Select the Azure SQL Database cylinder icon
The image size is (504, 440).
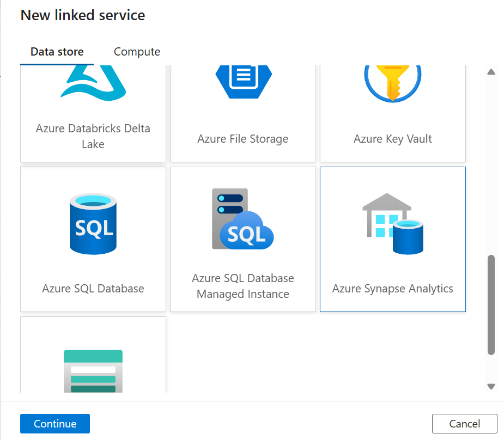(93, 224)
